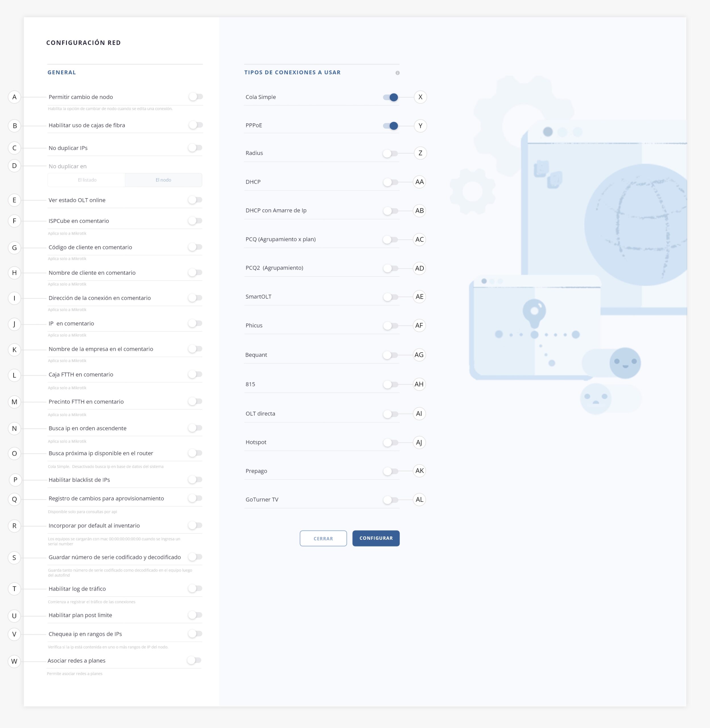Image resolution: width=710 pixels, height=728 pixels.
Task: Click the AE badge next to SmartOLT
Action: [x=419, y=297]
